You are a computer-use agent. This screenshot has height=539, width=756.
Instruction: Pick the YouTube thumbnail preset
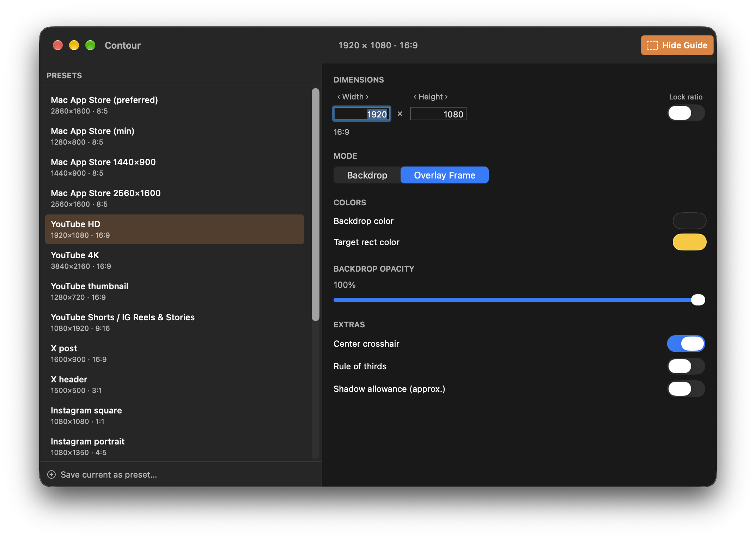click(x=175, y=291)
